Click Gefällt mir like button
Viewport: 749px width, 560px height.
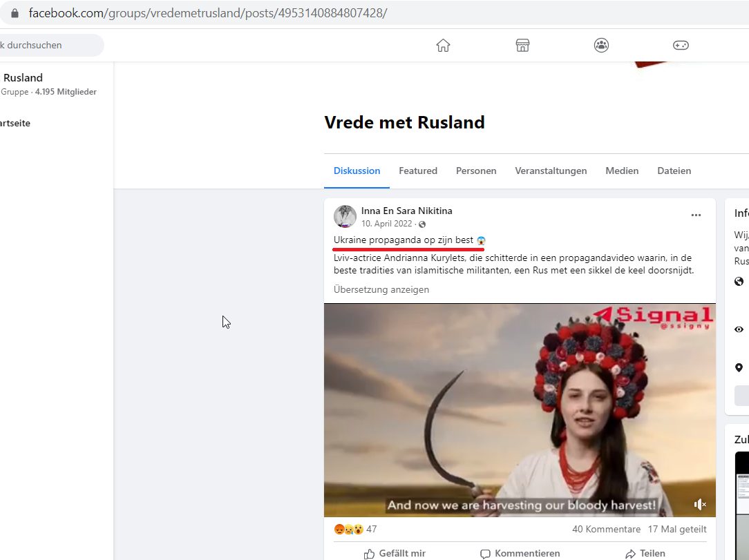coord(395,553)
